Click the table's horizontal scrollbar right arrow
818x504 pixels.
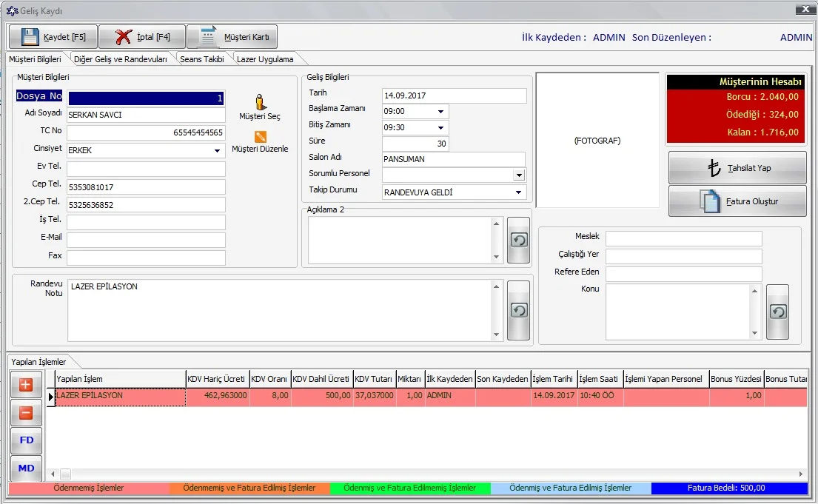tap(801, 474)
